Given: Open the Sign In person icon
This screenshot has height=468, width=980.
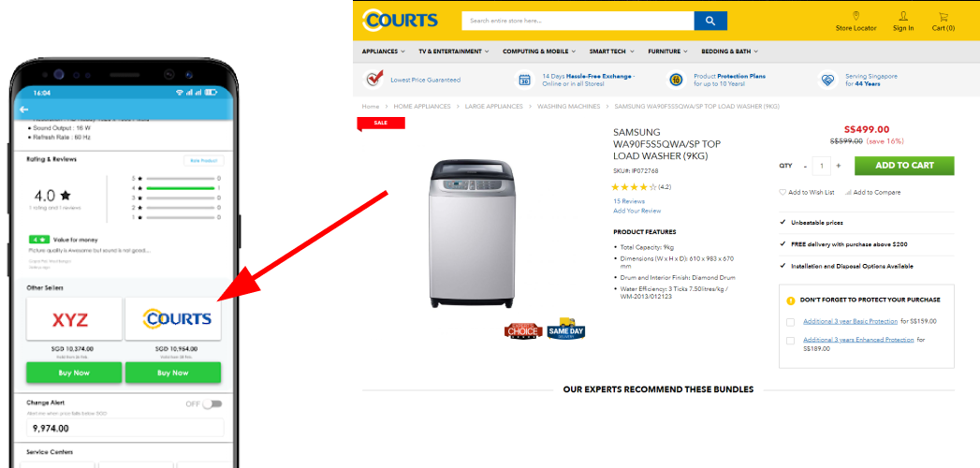Looking at the screenshot, I should (903, 16).
